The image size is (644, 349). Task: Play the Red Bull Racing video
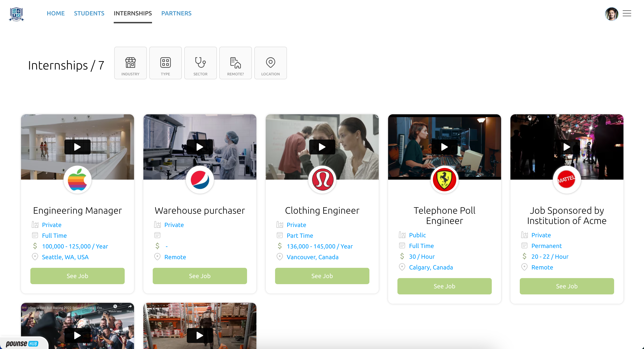(77, 335)
